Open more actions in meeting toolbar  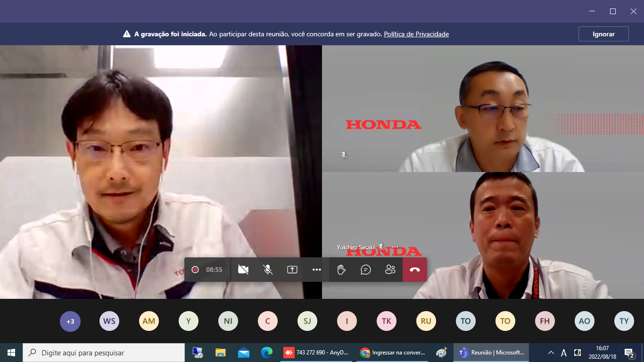tap(317, 270)
